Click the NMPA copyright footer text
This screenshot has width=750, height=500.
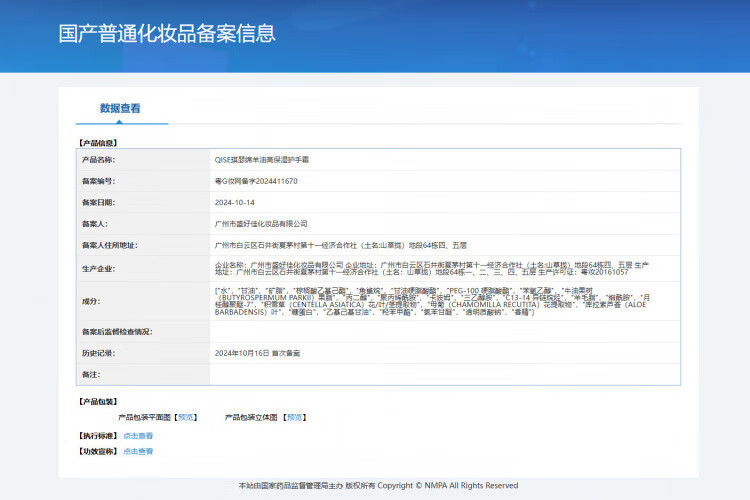(x=378, y=486)
